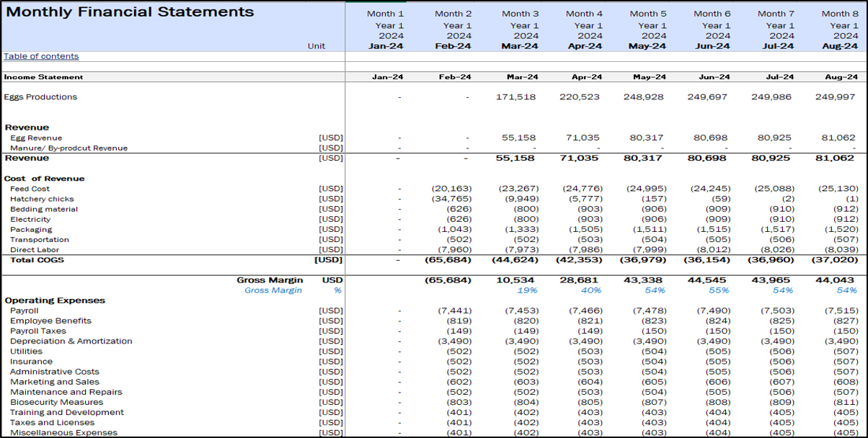Screen dimensions: 868x438
Task: Click the Egg Revenue row label
Action: pos(36,138)
